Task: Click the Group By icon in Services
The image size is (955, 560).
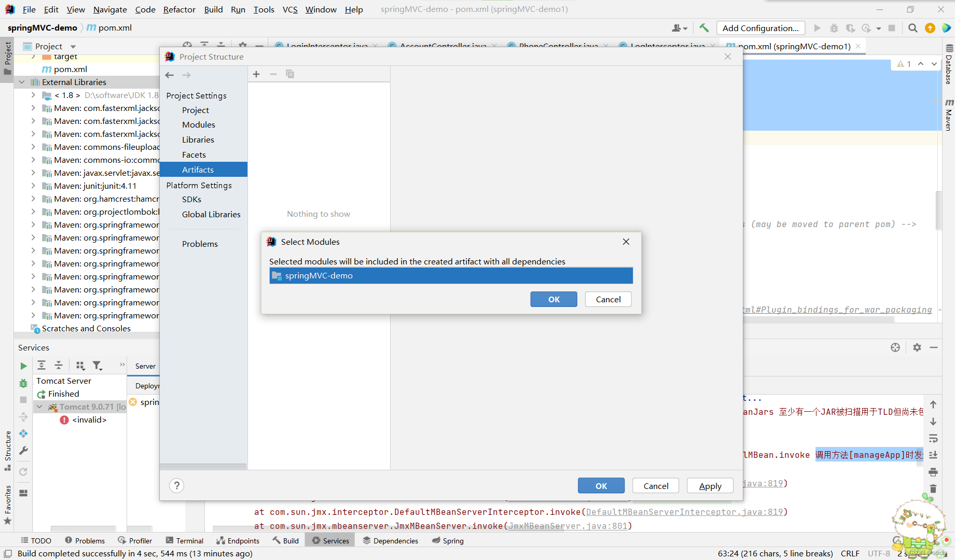Action: (x=80, y=366)
